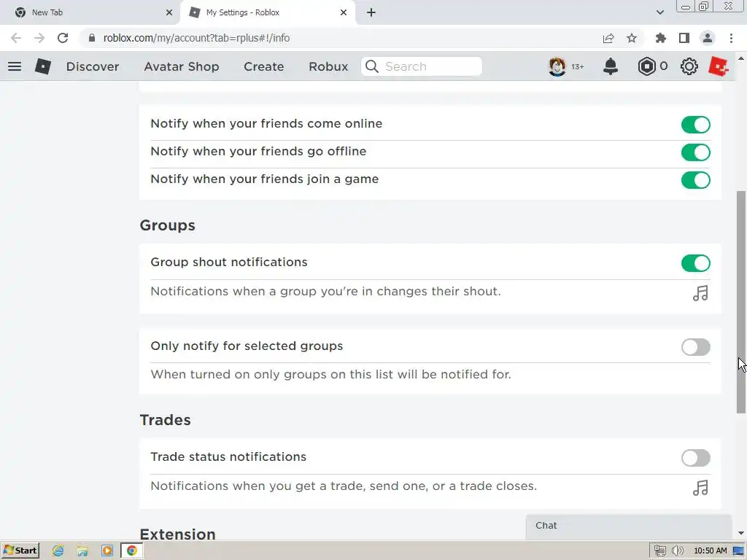Disable notify when friends go offline
The width and height of the screenshot is (747, 560).
695,152
